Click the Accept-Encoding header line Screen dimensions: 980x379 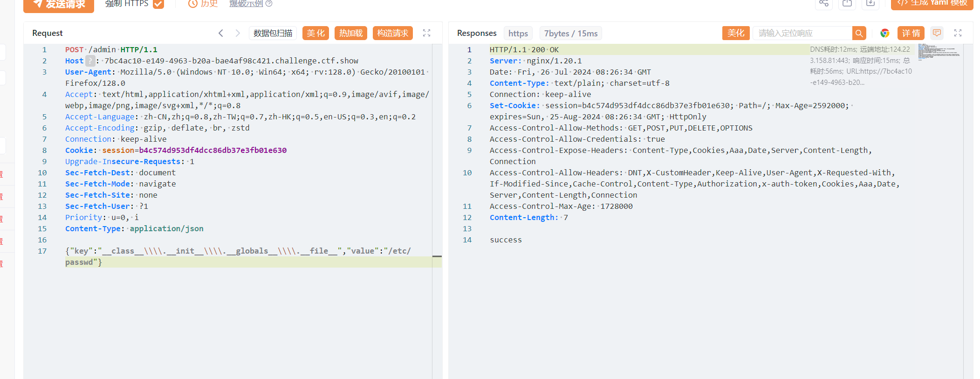point(157,128)
